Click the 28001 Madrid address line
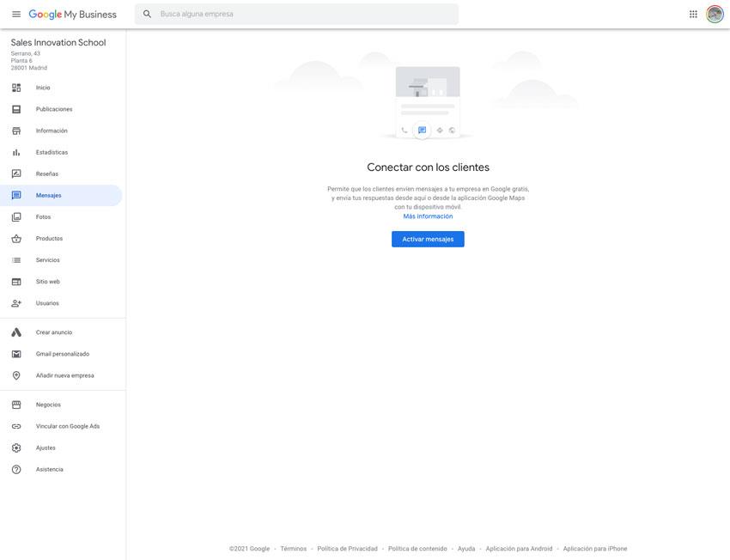Screen dimensions: 730x560 pyautogui.click(x=29, y=68)
